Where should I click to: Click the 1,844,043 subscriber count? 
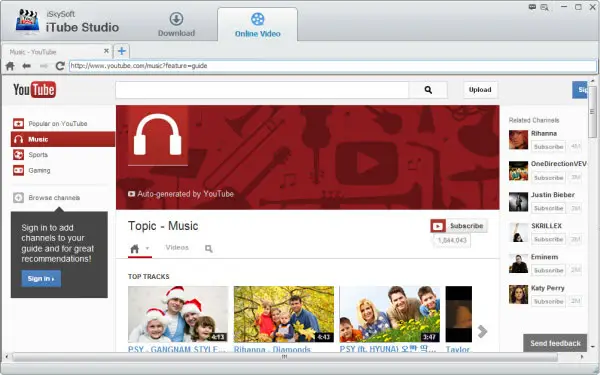[452, 240]
